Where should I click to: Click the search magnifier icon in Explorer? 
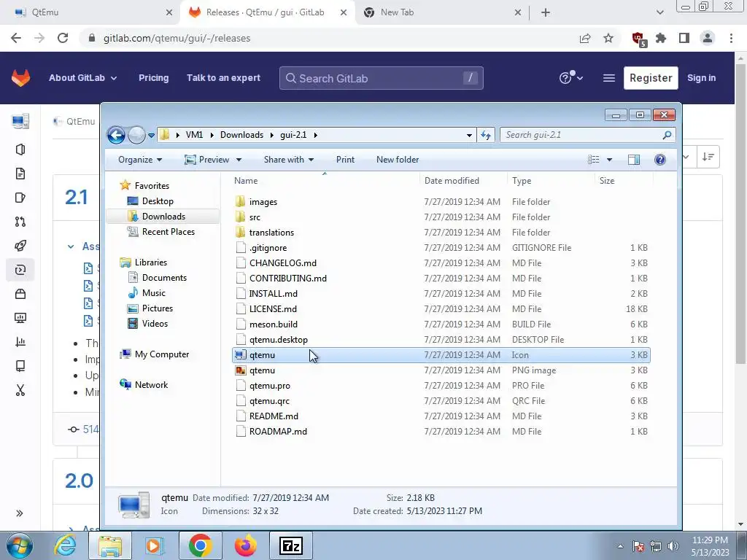(x=667, y=135)
